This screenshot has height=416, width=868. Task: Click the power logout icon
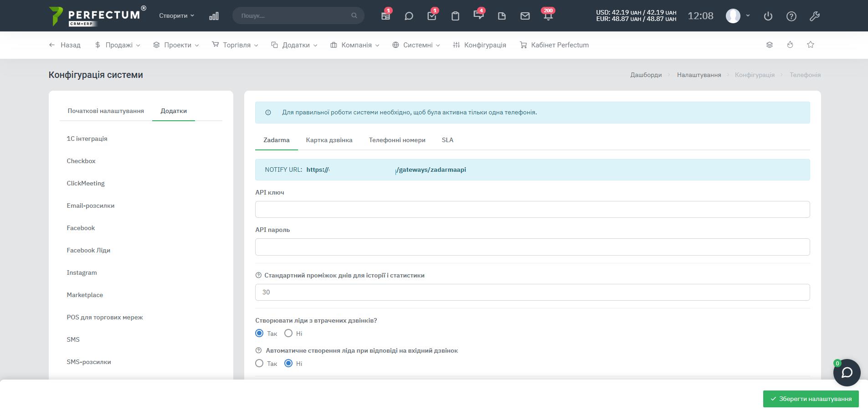pos(768,16)
